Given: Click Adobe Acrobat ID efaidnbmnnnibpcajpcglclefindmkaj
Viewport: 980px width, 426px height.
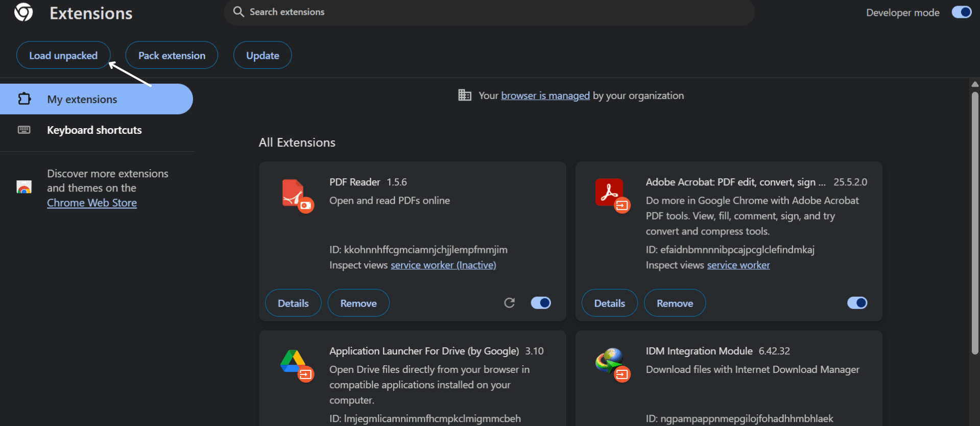Looking at the screenshot, I should tap(730, 250).
